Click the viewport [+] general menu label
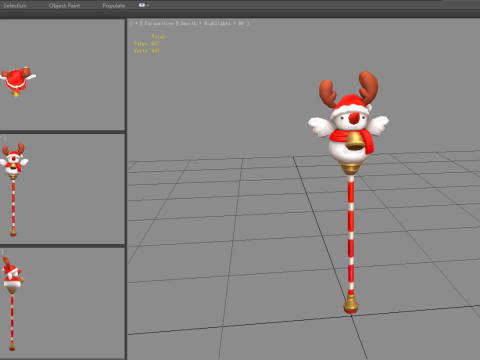 136,23
